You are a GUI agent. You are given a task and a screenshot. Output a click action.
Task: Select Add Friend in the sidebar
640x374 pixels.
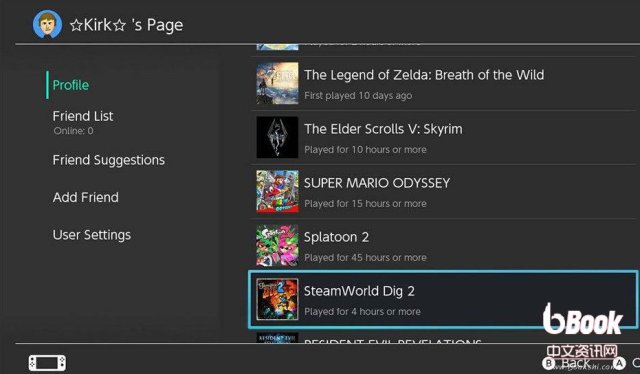click(x=86, y=197)
